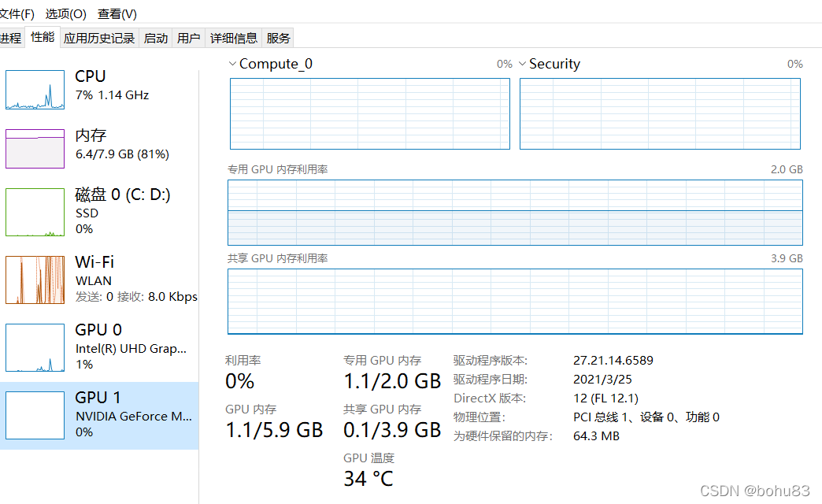Select the 磁盘 0 disk mini graph
Screen dimensions: 822x504
click(x=35, y=212)
